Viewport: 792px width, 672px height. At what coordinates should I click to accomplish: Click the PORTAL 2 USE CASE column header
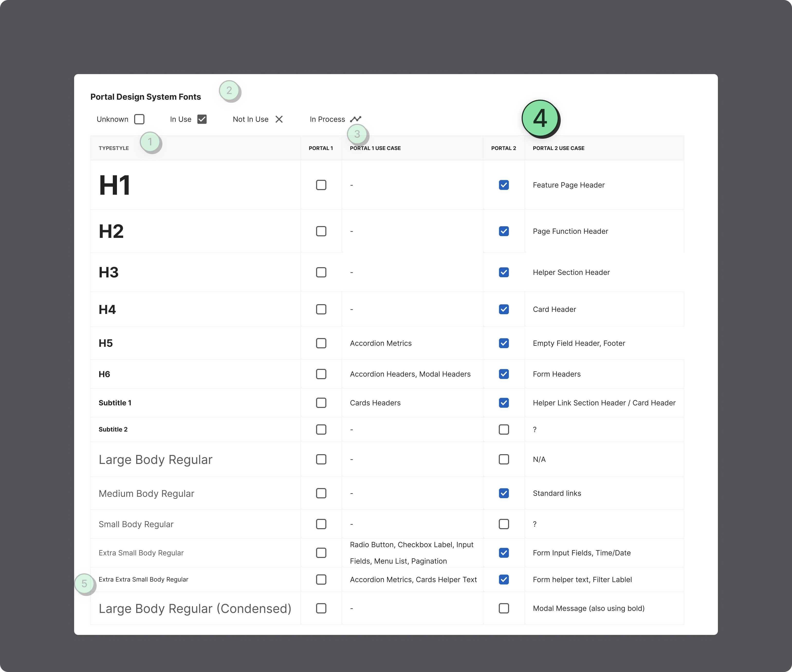pyautogui.click(x=558, y=148)
